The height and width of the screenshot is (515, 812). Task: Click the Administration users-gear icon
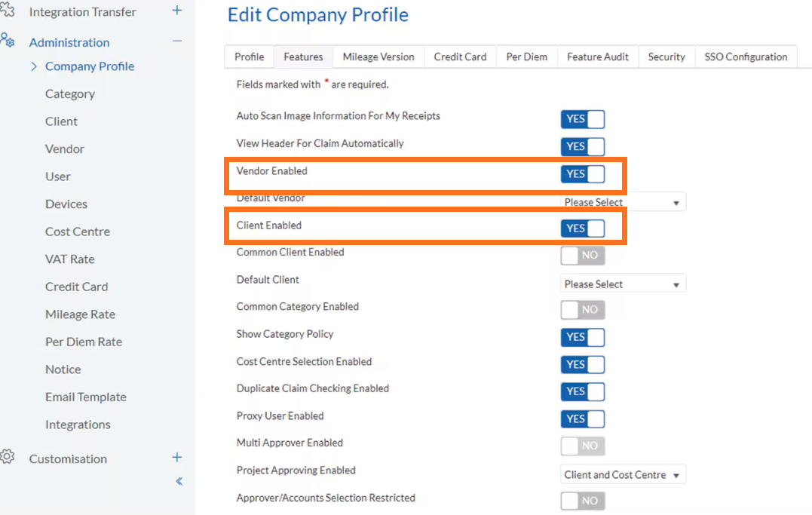(8, 40)
